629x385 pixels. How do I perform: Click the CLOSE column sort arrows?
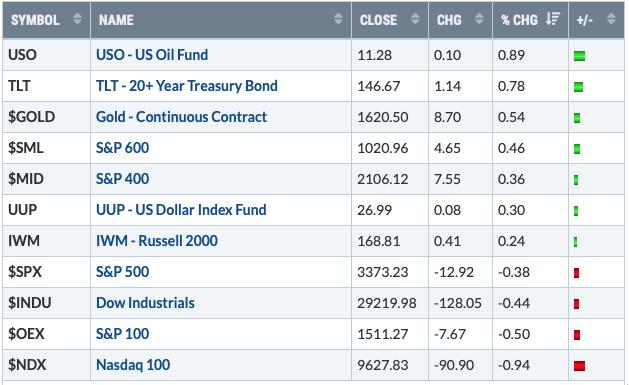tap(415, 18)
